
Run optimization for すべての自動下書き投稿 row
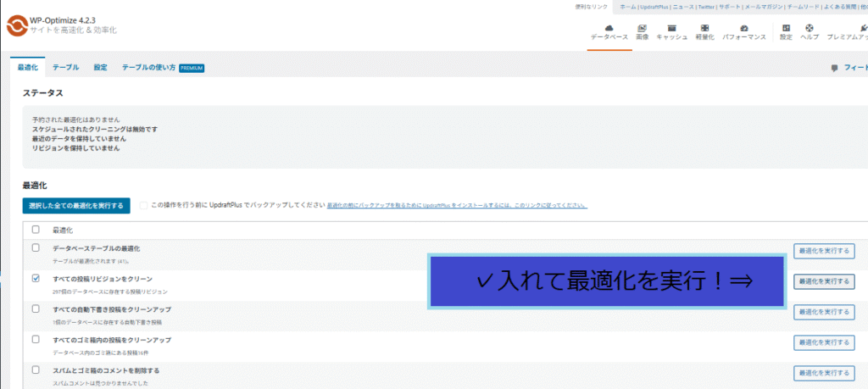(x=824, y=312)
